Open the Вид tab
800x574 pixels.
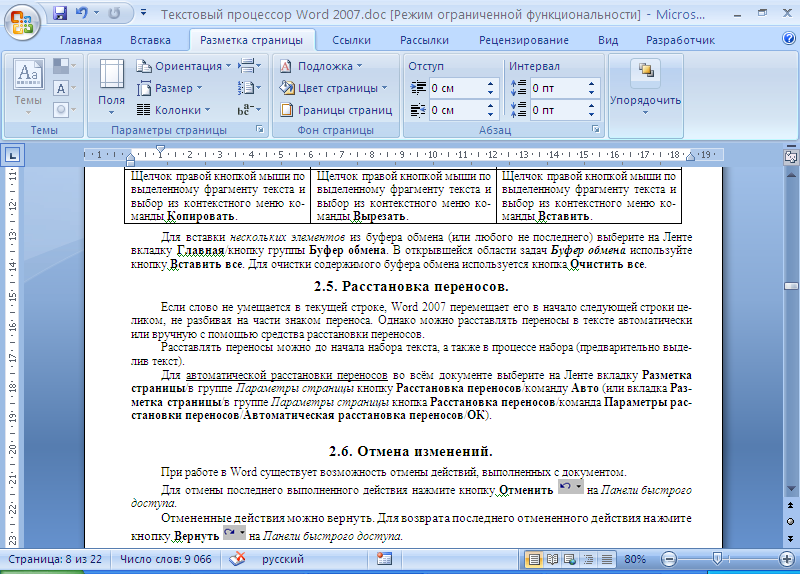coord(608,40)
